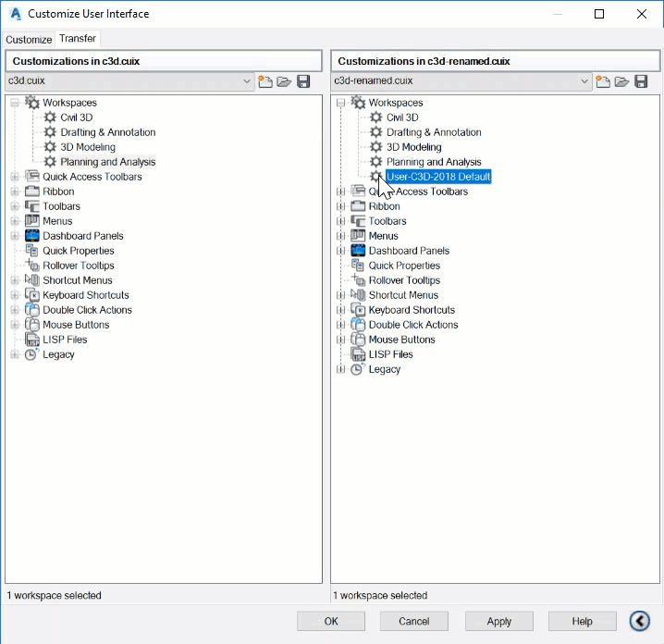Click Mouse Buttons icon in right tree
The image size is (664, 644).
pos(358,340)
